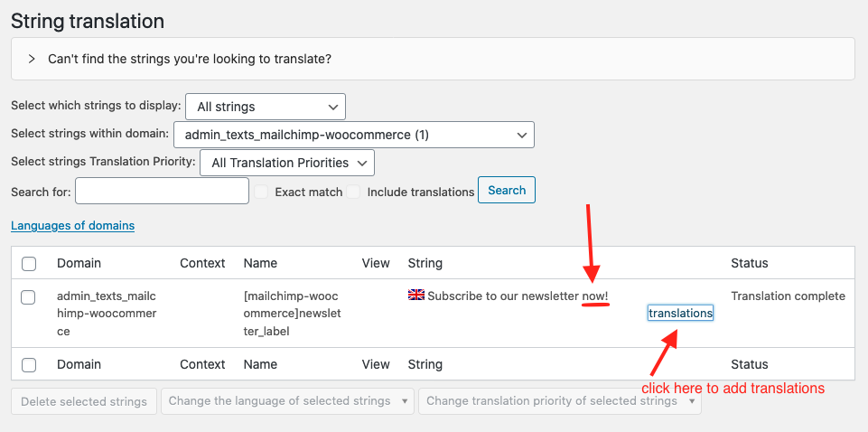Tick the "Include translations" checkbox
The width and height of the screenshot is (868, 432).
(354, 192)
